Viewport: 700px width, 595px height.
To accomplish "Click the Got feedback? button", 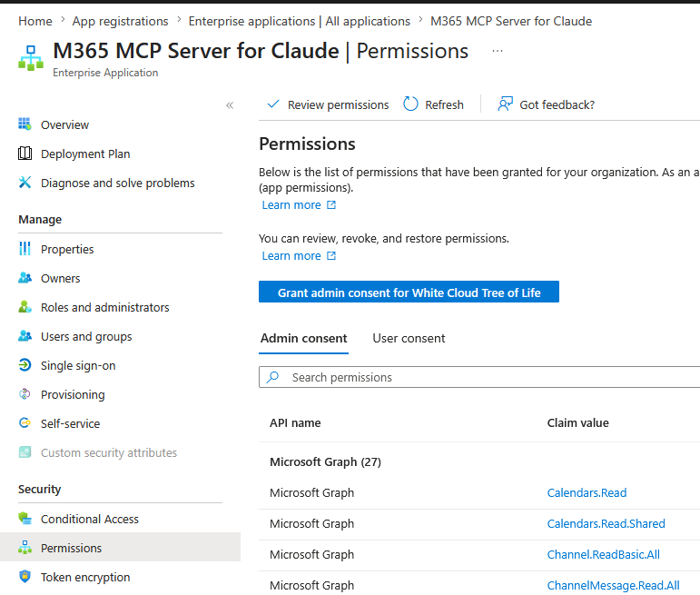I will tap(546, 104).
